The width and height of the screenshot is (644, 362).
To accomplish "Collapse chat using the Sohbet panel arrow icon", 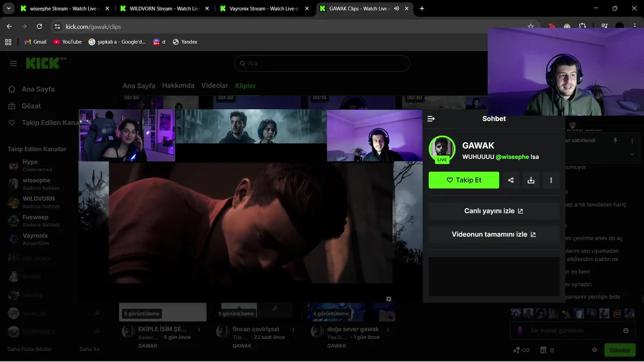I will coord(431,119).
